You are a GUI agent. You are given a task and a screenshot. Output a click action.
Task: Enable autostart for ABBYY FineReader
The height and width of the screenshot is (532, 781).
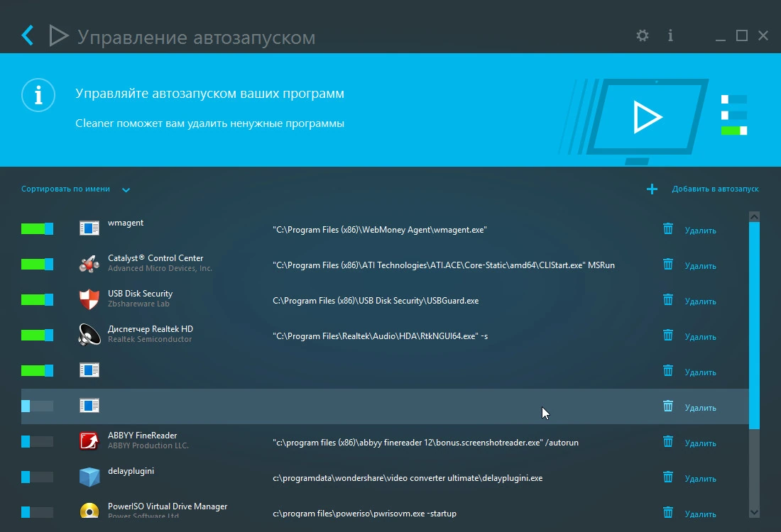click(x=38, y=441)
